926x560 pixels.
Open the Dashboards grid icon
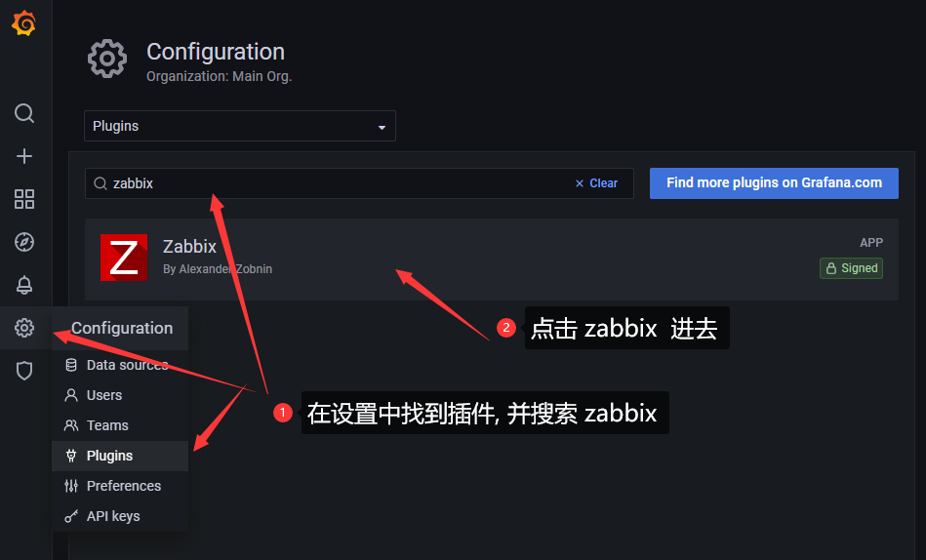coord(24,199)
